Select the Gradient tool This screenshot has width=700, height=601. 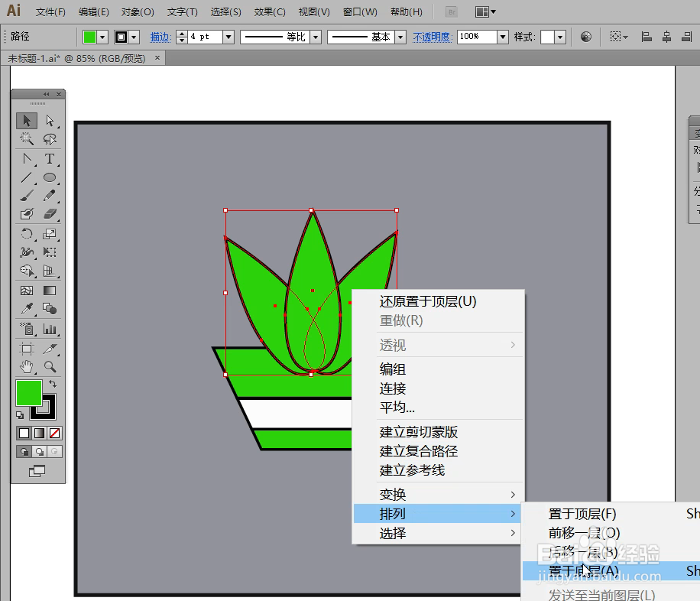pos(48,290)
